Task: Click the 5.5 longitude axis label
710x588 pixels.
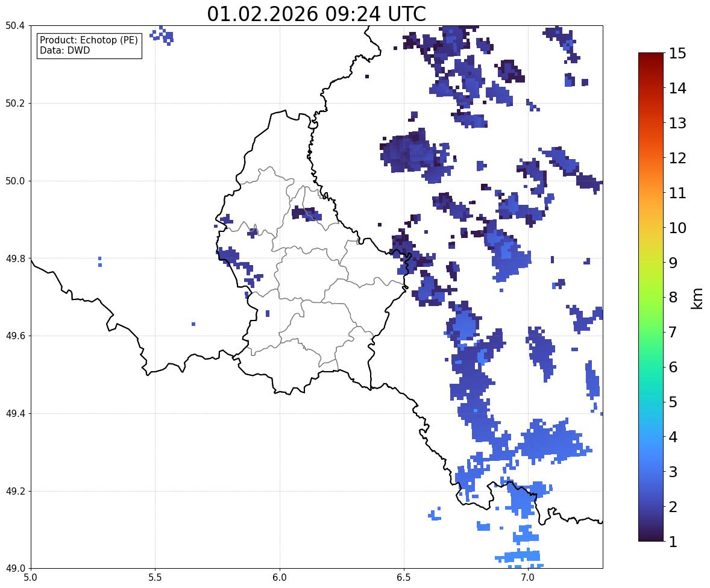Action: coord(156,578)
